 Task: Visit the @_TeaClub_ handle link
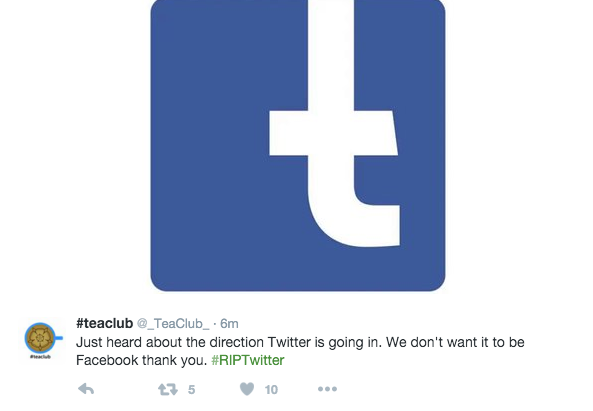coord(173,324)
